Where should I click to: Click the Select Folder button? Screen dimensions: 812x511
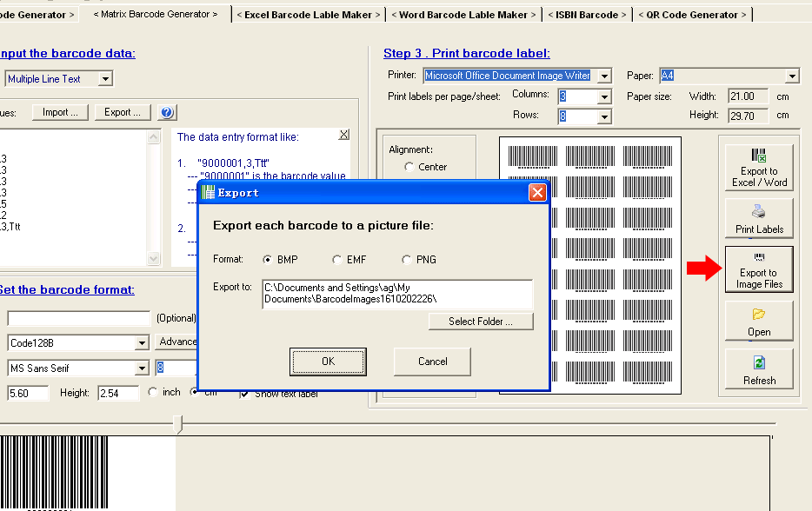click(x=481, y=321)
